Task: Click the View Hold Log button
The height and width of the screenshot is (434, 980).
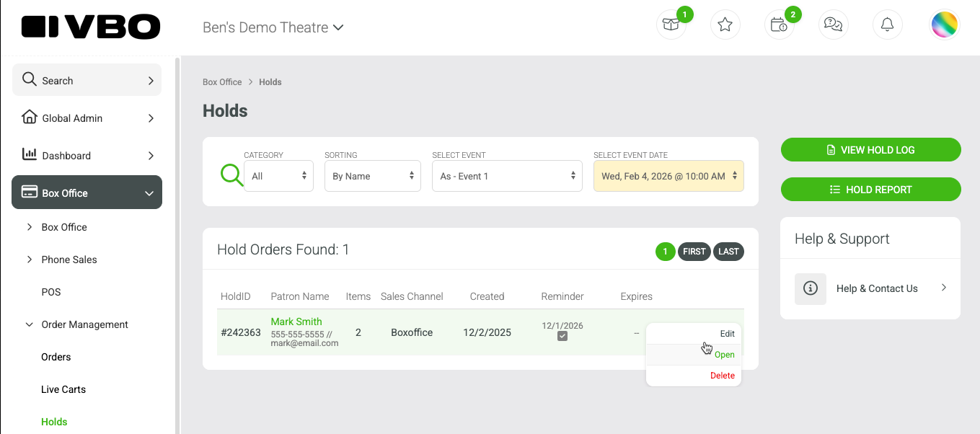Action: [x=870, y=150]
